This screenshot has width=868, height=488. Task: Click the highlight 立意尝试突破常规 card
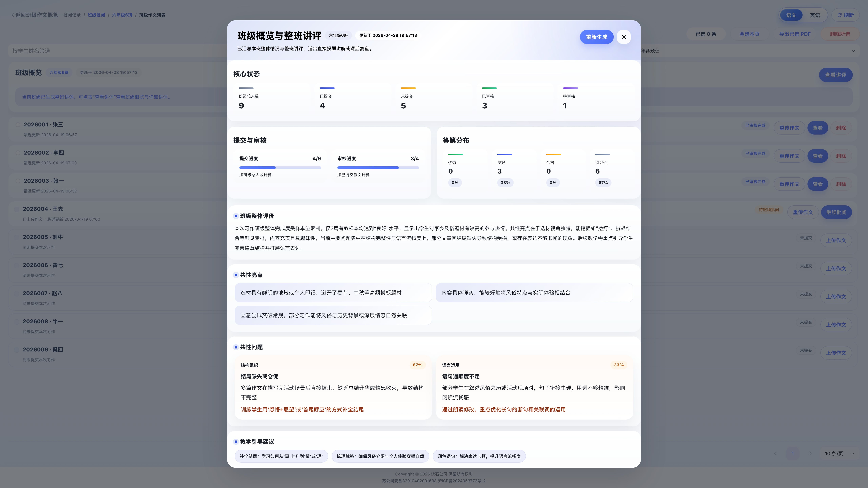coord(333,316)
